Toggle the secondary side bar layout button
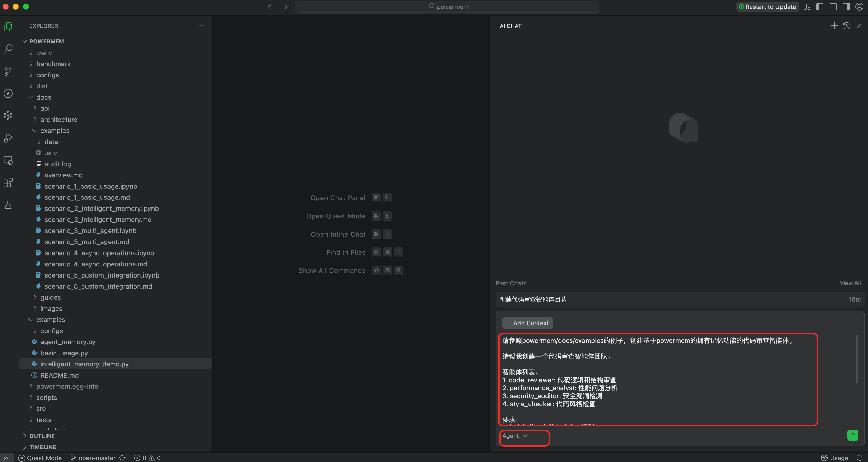Screen dimensions: 868x462 coord(846,7)
